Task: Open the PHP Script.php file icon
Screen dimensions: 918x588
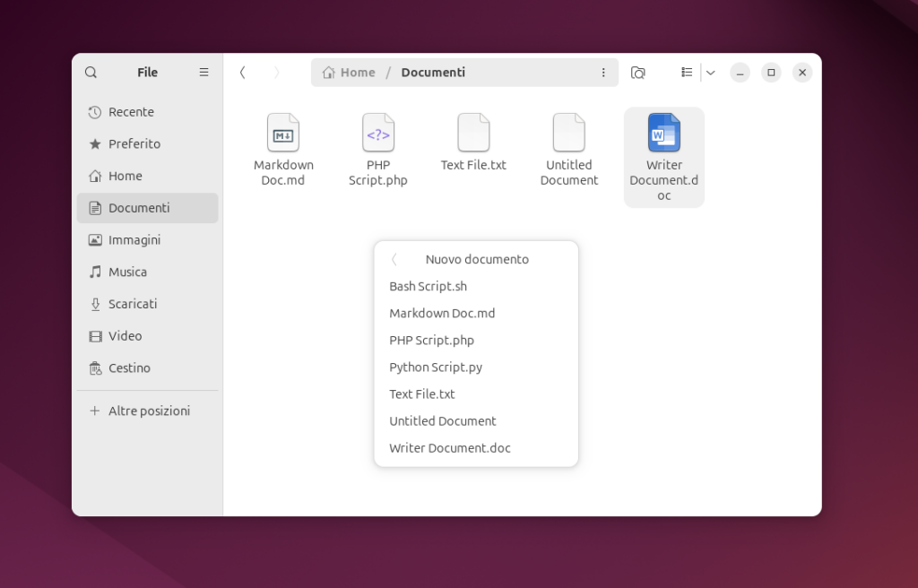Action: point(377,133)
